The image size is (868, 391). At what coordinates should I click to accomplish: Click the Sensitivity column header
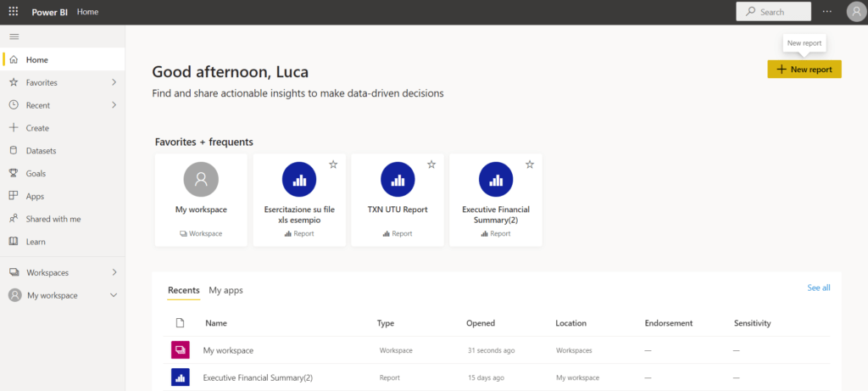[x=753, y=323]
